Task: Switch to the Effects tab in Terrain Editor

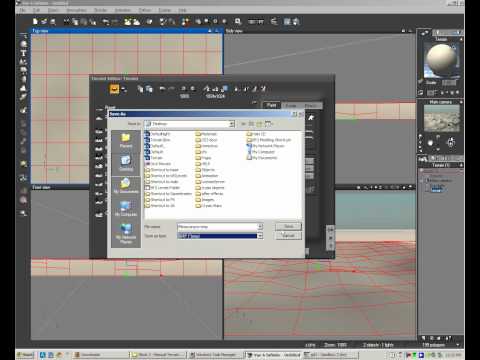Action: pyautogui.click(x=311, y=105)
